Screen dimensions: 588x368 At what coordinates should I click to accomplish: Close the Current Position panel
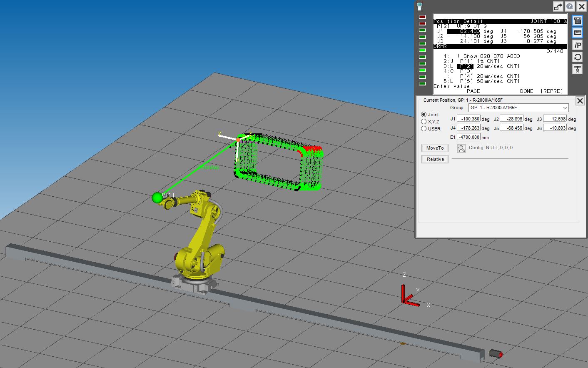pos(579,101)
